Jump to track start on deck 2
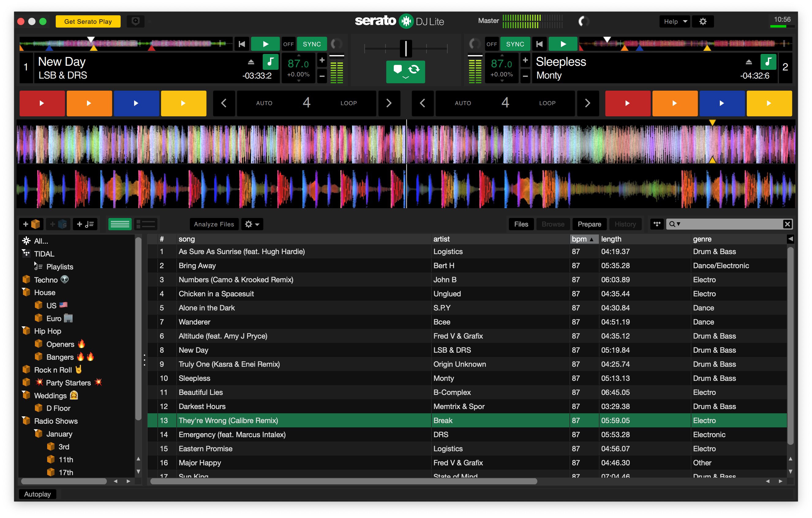 pyautogui.click(x=539, y=44)
